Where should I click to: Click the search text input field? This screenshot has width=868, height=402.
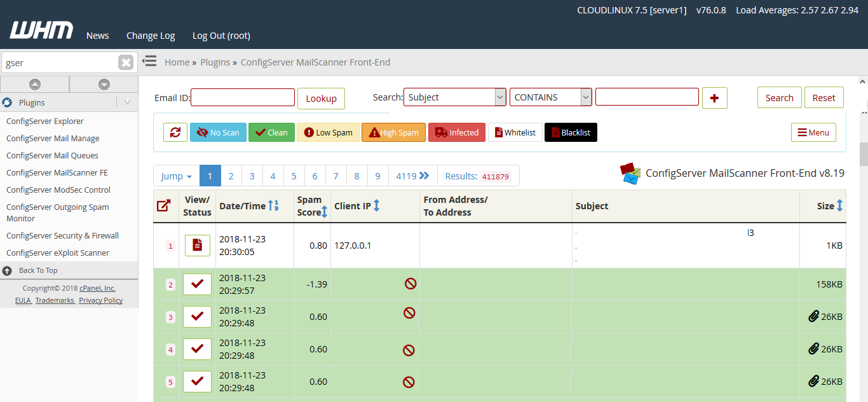647,97
